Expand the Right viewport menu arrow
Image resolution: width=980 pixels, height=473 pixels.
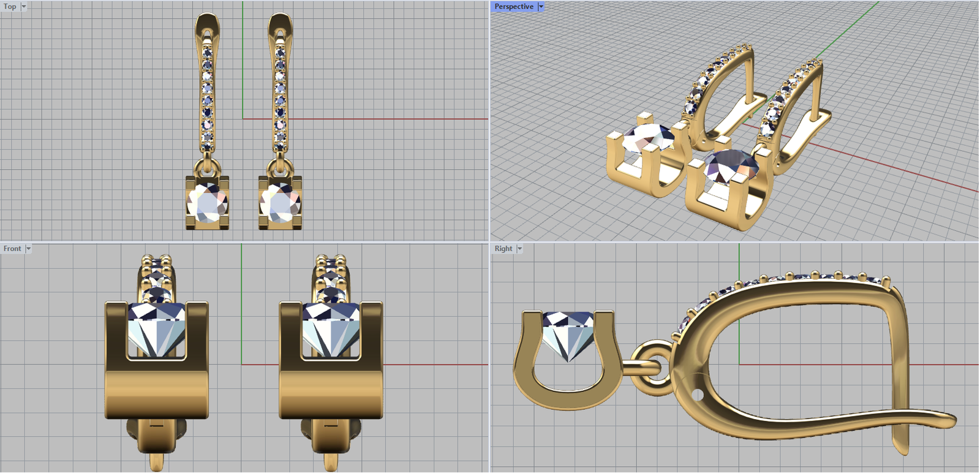pos(519,249)
